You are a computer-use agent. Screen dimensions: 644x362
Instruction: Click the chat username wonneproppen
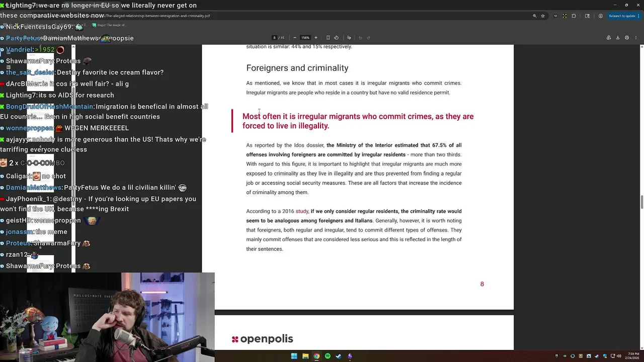click(x=30, y=128)
